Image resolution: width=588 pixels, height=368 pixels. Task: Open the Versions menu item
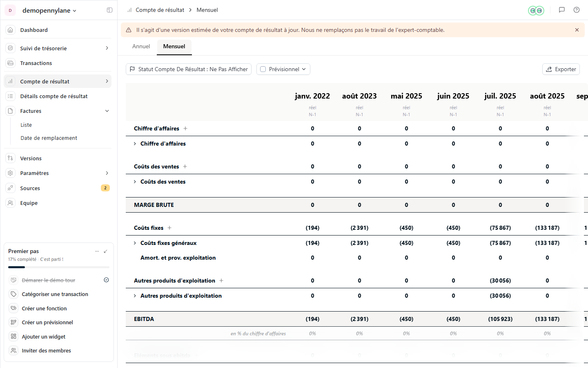[58, 158]
